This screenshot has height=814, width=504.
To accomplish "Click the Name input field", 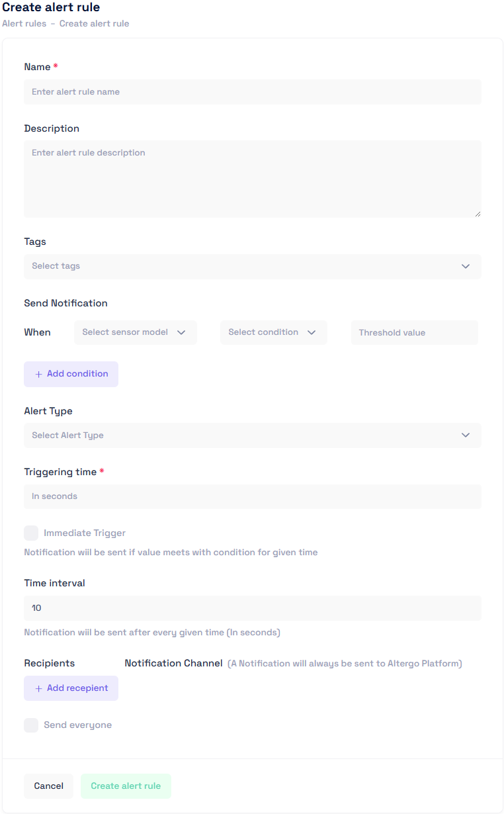I will pyautogui.click(x=251, y=91).
